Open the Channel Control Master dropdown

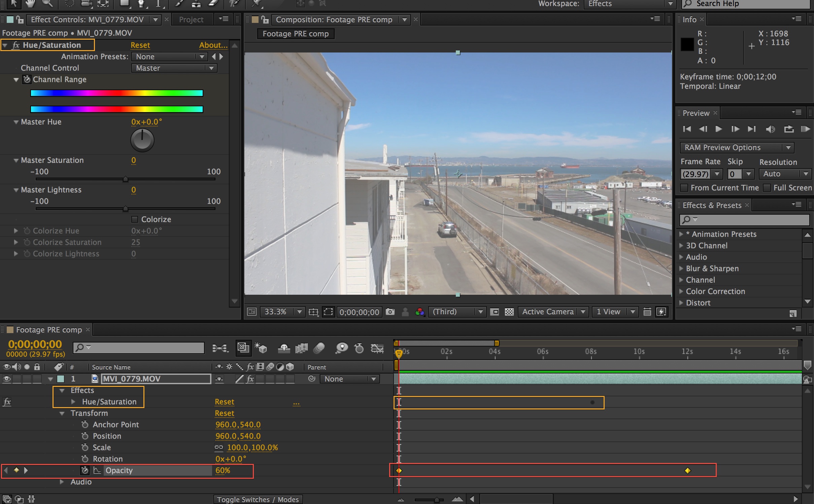point(174,68)
